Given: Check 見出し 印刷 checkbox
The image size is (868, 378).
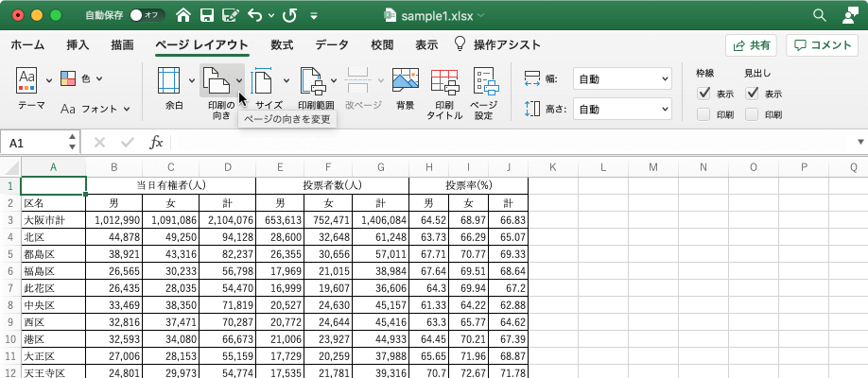Looking at the screenshot, I should [x=752, y=114].
